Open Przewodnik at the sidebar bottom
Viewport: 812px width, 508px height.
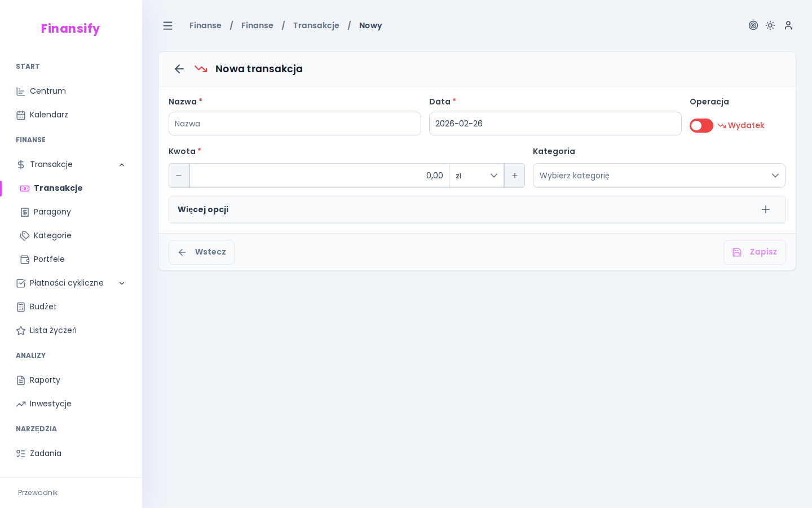(37, 493)
